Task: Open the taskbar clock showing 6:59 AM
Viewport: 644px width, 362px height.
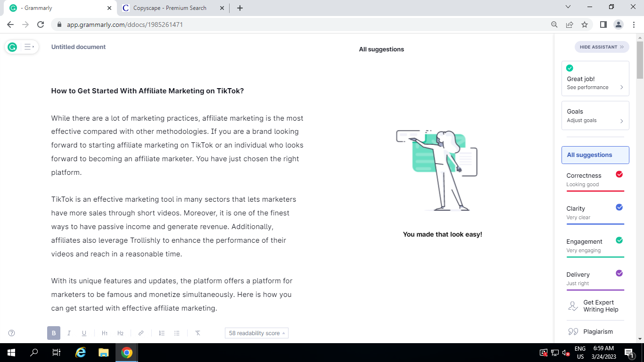Action: tap(603, 353)
